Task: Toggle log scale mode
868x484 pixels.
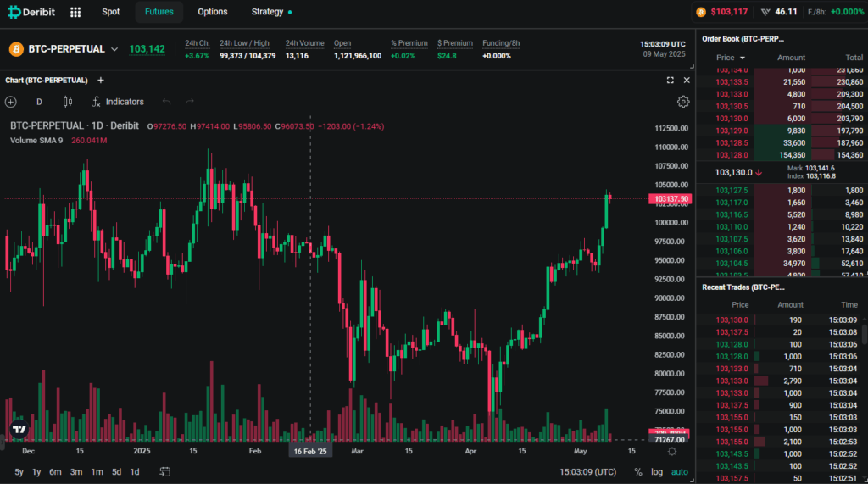Action: pos(657,472)
